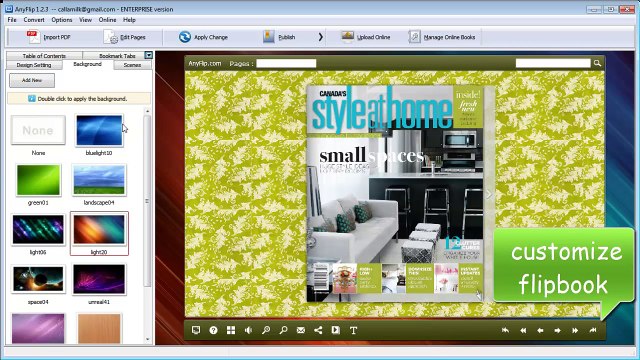Switch to the Table of Contents tab
The height and width of the screenshot is (360, 640).
pos(44,56)
